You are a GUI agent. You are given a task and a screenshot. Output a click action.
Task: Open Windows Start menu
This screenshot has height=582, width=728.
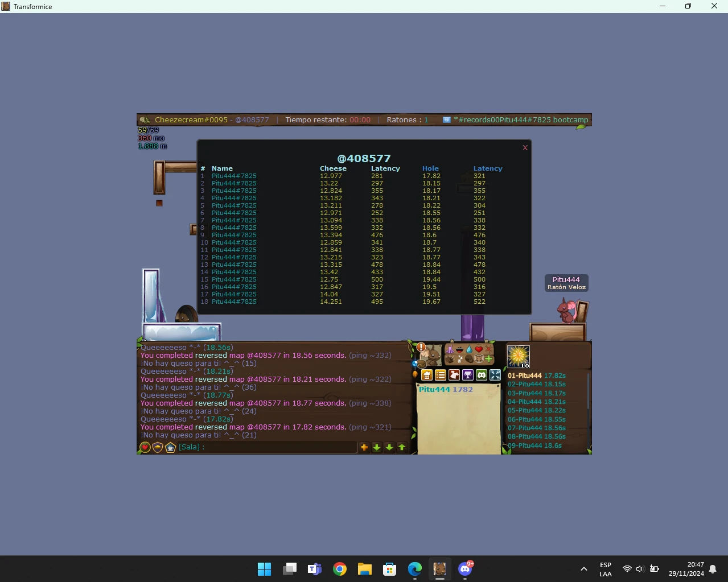click(x=265, y=569)
